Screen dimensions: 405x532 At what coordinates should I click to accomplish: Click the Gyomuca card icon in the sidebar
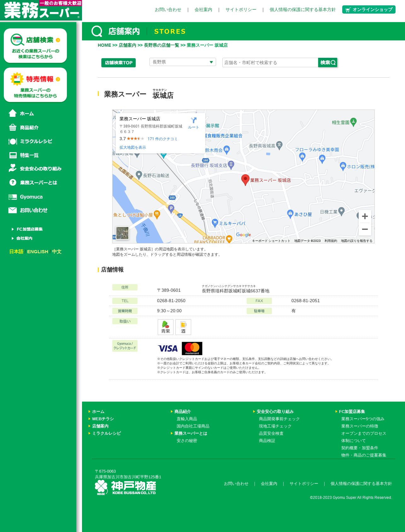click(13, 197)
